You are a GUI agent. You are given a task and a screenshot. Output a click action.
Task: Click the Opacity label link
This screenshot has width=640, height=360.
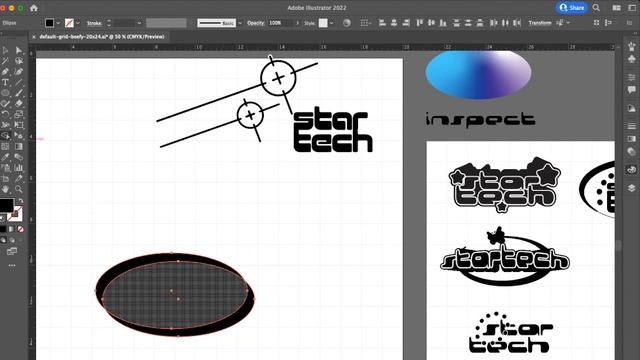(x=256, y=23)
